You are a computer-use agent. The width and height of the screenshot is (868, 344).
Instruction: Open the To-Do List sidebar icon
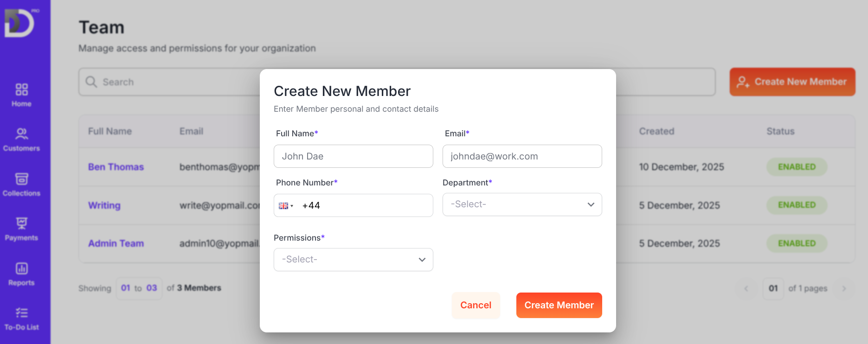click(x=21, y=313)
